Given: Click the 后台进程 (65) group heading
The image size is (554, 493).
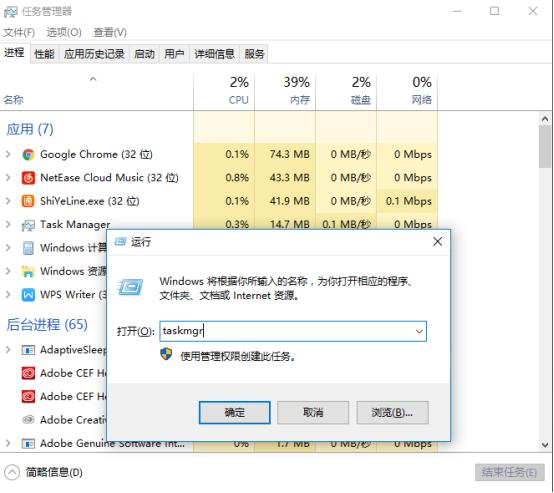Looking at the screenshot, I should [x=47, y=324].
